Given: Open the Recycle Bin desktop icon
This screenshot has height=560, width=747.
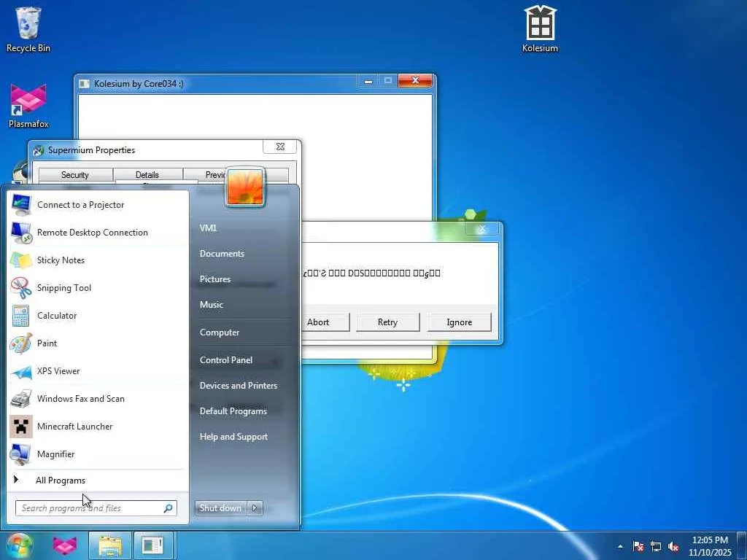Looking at the screenshot, I should [x=28, y=29].
